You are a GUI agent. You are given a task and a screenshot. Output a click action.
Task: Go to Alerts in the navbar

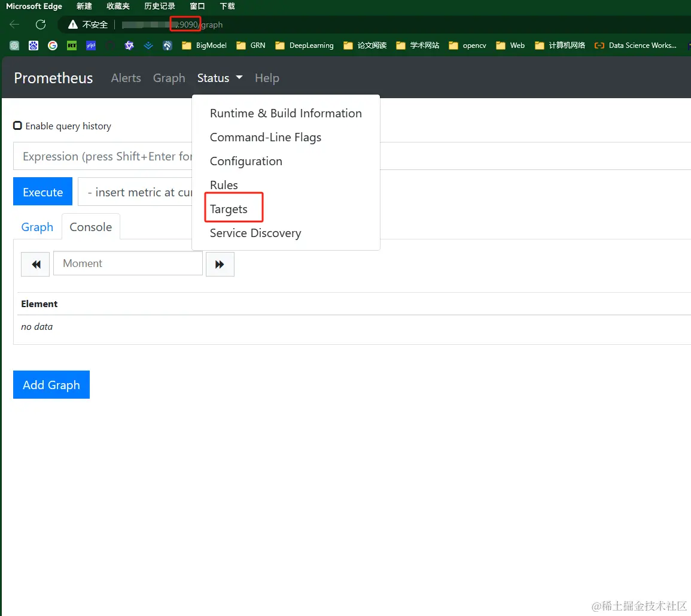click(x=126, y=78)
